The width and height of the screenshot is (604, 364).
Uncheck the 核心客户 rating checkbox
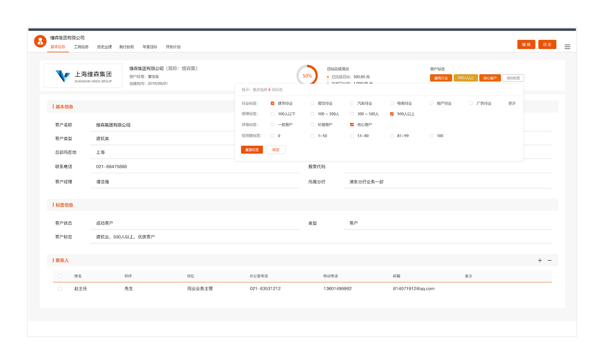pyautogui.click(x=352, y=125)
